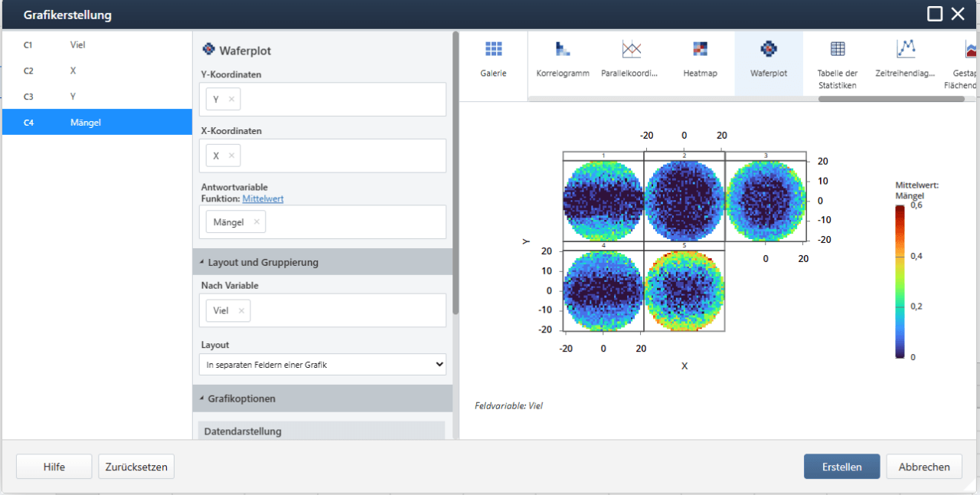Remove Mängel from Antwortvariable field
The image size is (980, 495).
click(x=256, y=221)
